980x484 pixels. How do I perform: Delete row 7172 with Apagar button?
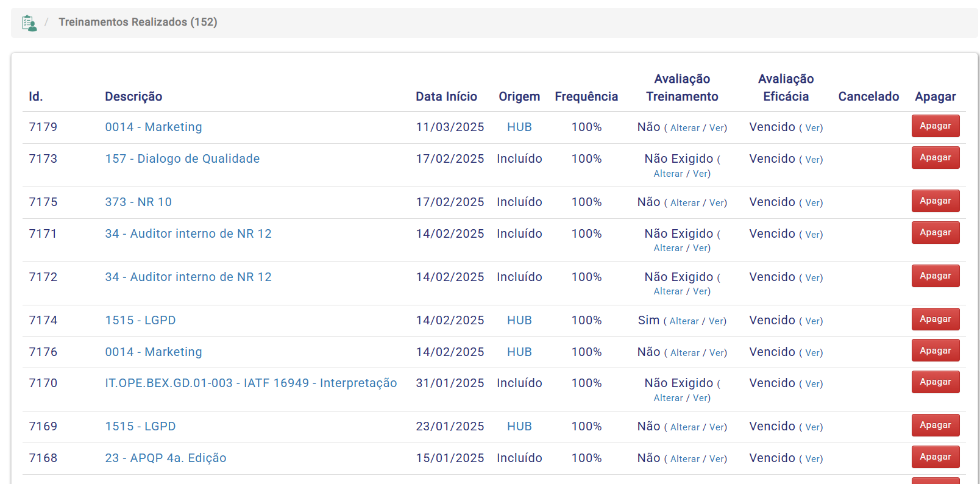tap(936, 276)
